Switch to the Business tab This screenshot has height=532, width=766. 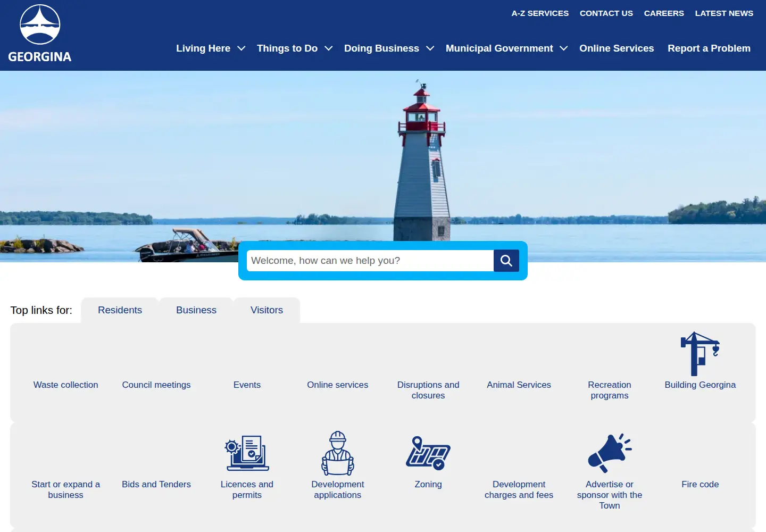(x=196, y=310)
